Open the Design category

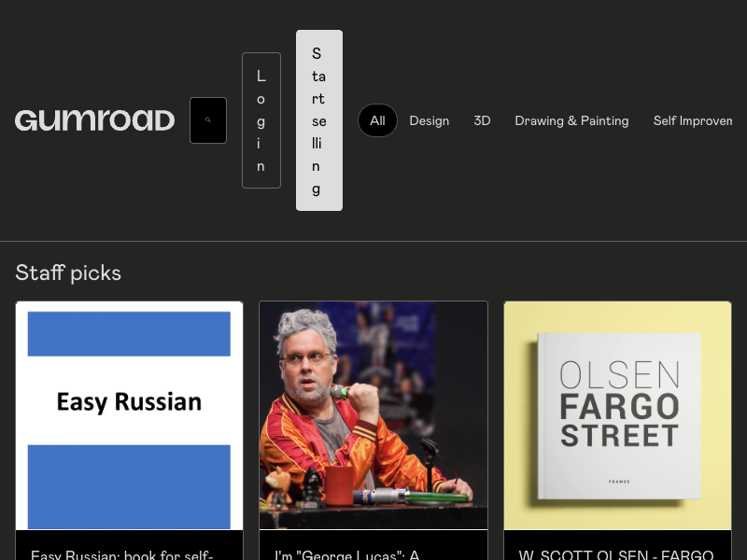tap(430, 121)
